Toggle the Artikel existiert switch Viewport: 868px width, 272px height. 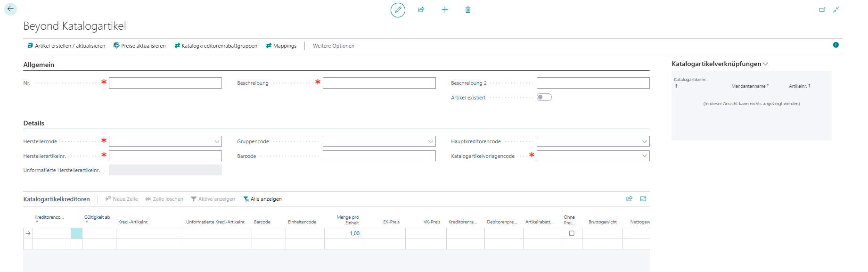click(544, 97)
